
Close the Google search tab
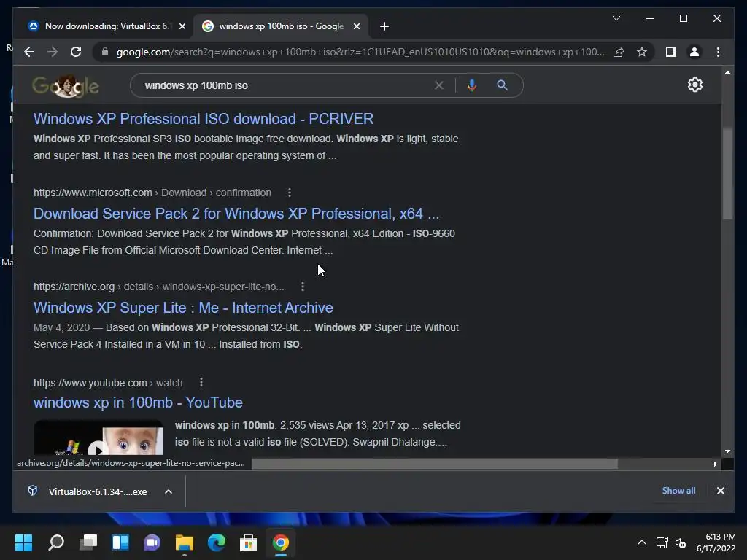click(x=356, y=26)
